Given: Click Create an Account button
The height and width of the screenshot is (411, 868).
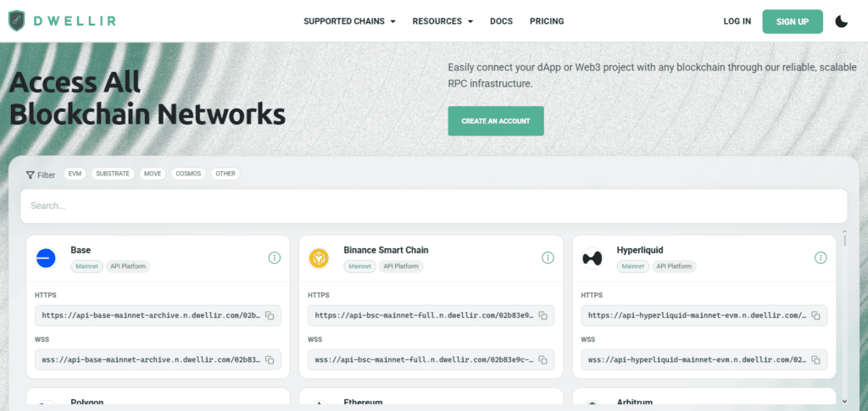Looking at the screenshot, I should [x=495, y=120].
